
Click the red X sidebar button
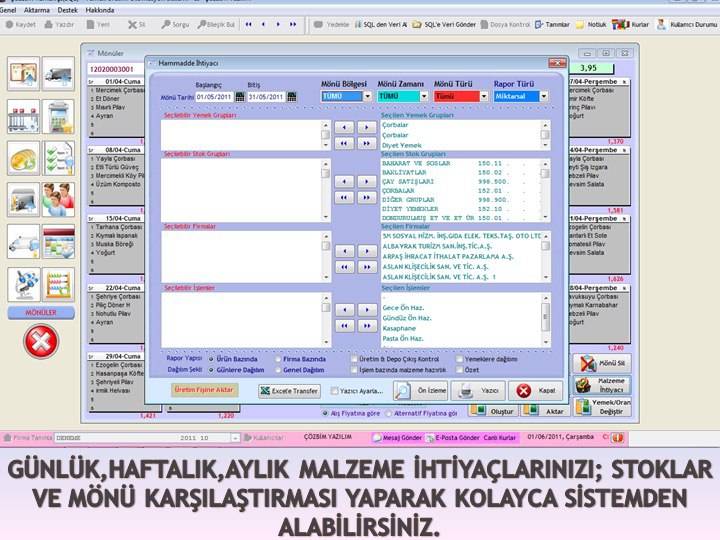41,341
